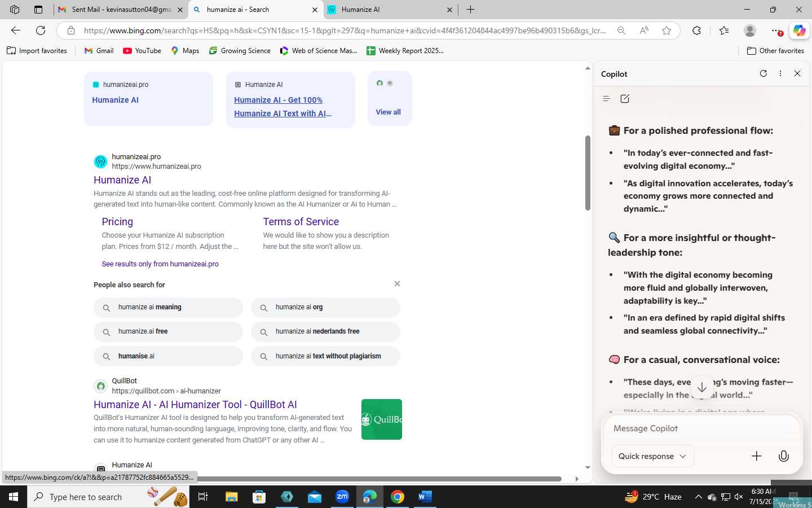Search humanize ai text without plagiarism
This screenshot has width=812, height=508.
tap(325, 356)
